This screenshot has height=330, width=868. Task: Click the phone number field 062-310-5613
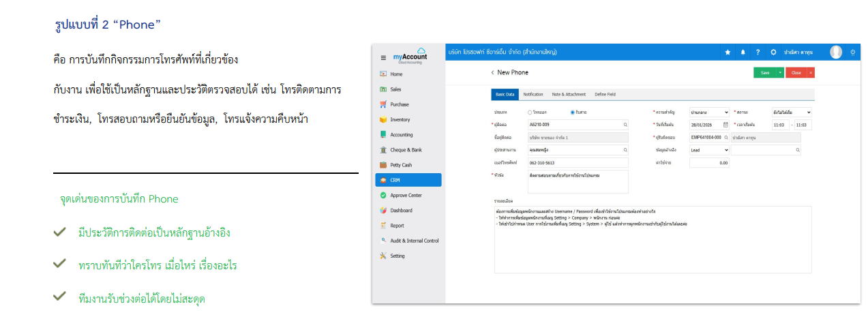coord(578,163)
